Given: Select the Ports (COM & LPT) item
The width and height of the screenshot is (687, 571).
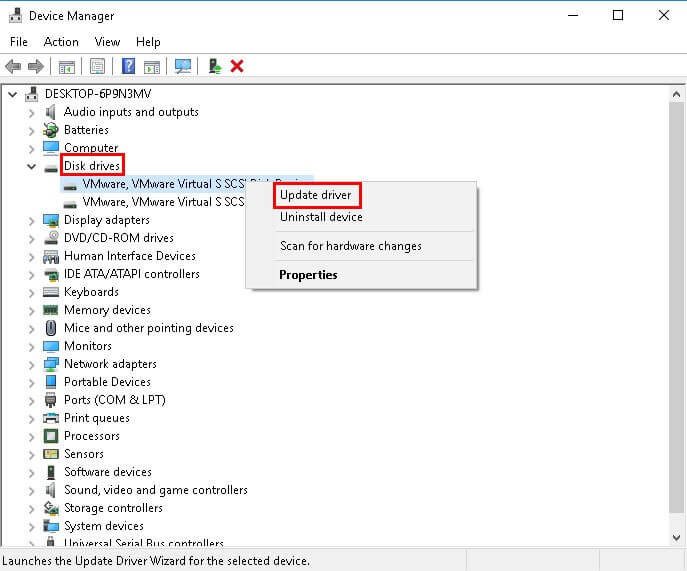Looking at the screenshot, I should click(114, 400).
